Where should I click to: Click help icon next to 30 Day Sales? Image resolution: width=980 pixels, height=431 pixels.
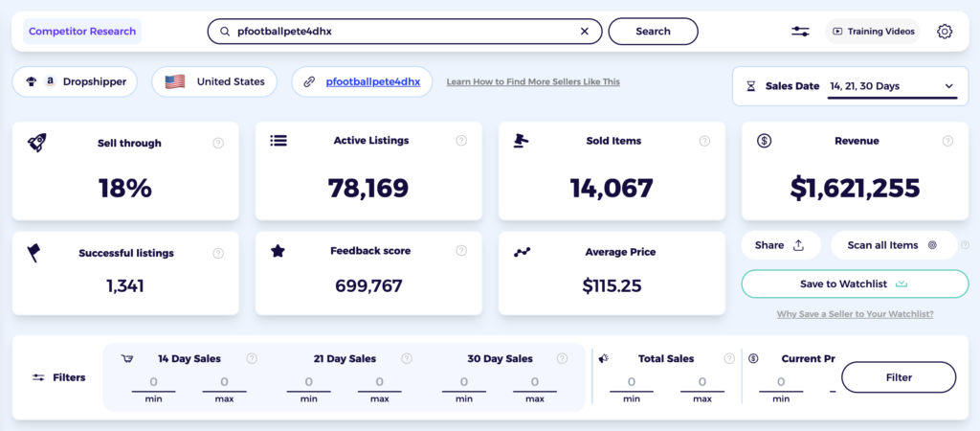[563, 358]
